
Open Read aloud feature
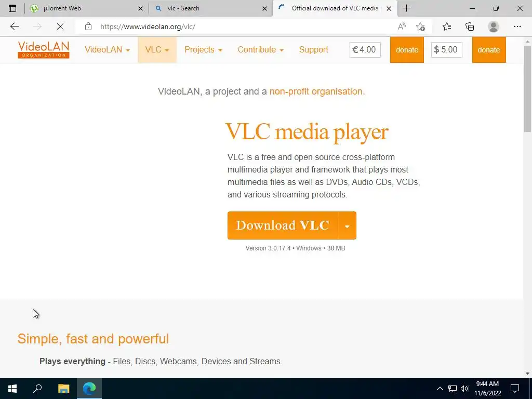coord(402,26)
